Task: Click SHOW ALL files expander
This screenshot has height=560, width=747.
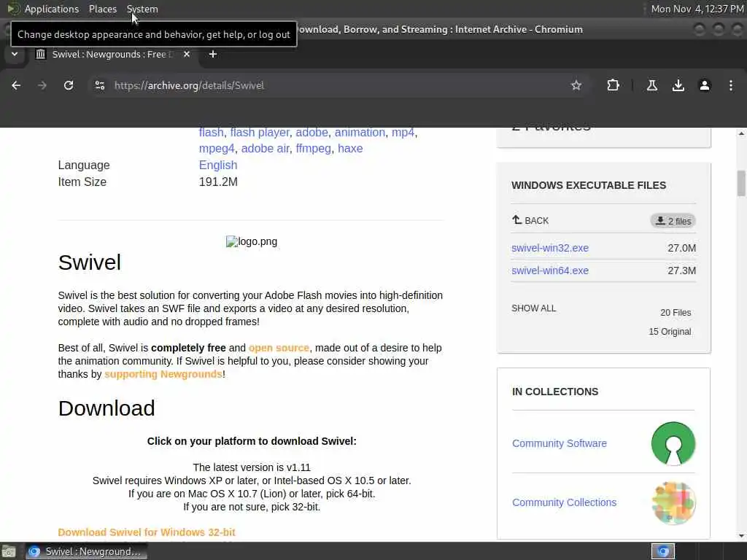Action: (x=534, y=308)
